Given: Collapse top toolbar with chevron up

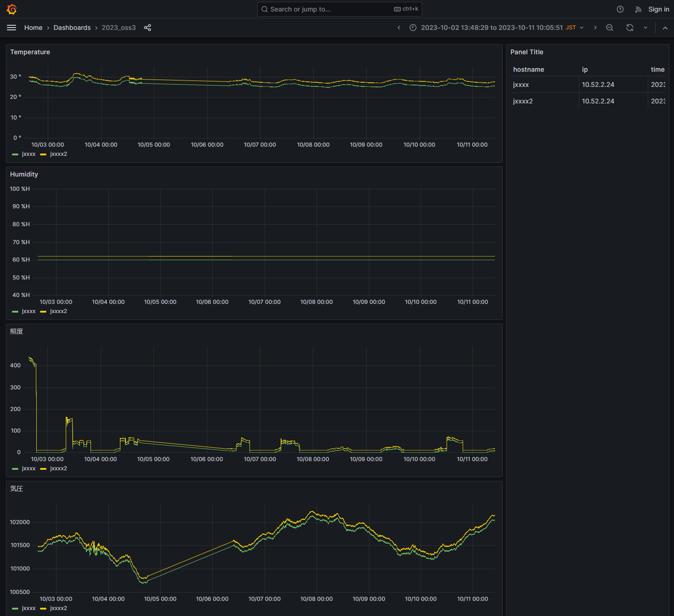Looking at the screenshot, I should [x=665, y=28].
